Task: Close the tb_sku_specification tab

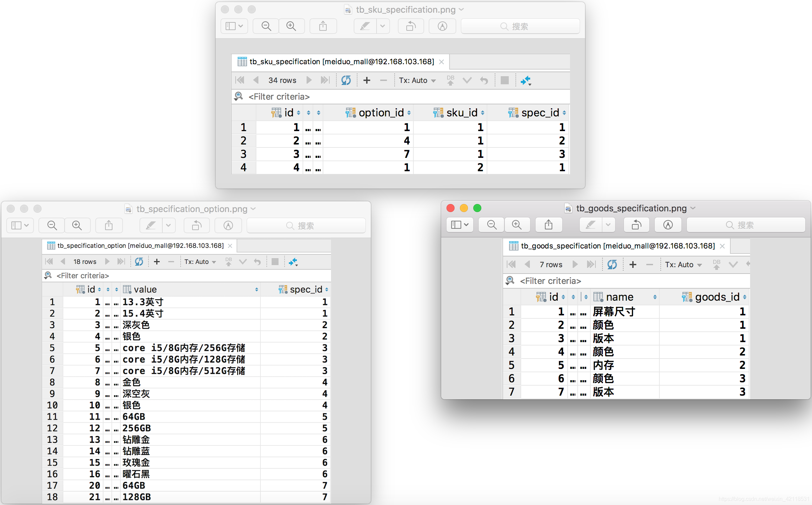Action: point(441,62)
